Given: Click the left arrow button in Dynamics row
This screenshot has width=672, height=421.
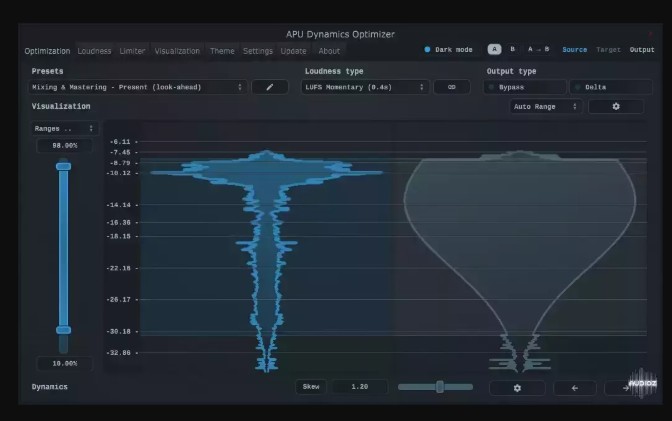Looking at the screenshot, I should click(575, 387).
